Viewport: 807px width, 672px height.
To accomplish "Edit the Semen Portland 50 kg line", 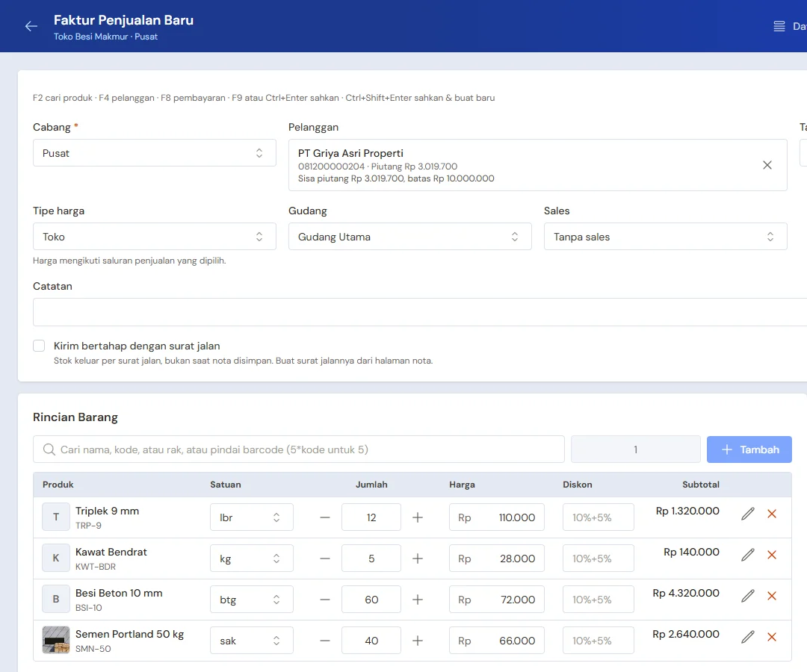I will click(748, 637).
